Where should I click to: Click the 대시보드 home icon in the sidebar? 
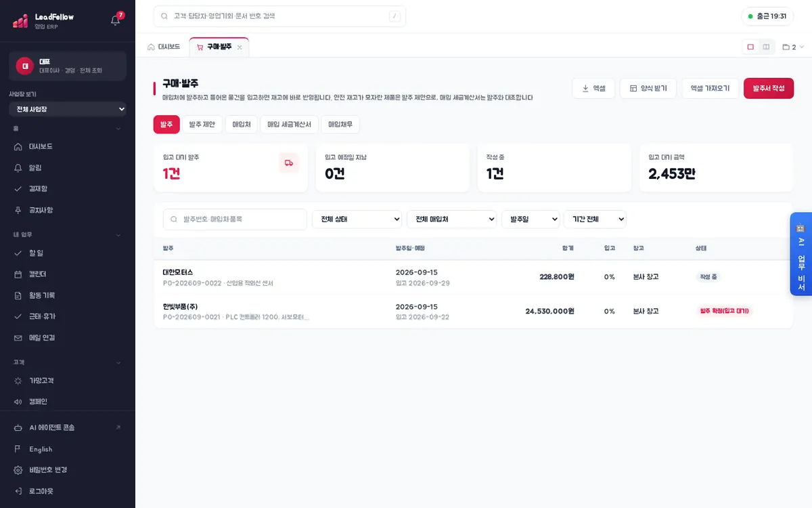(x=18, y=146)
